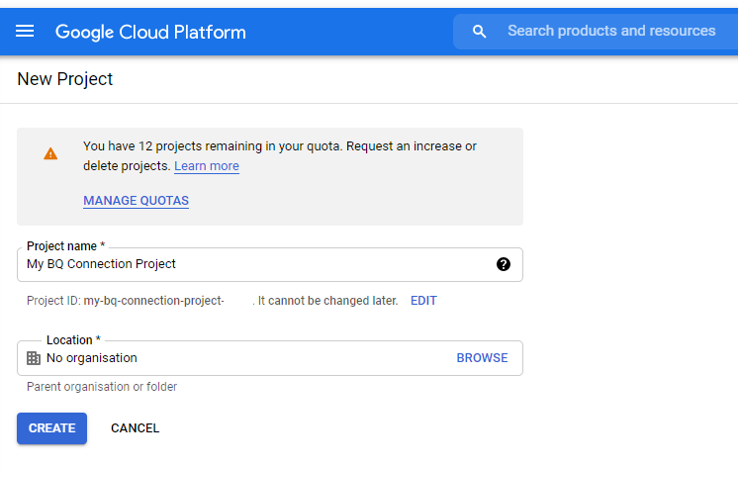Click the CREATE button

click(52, 428)
